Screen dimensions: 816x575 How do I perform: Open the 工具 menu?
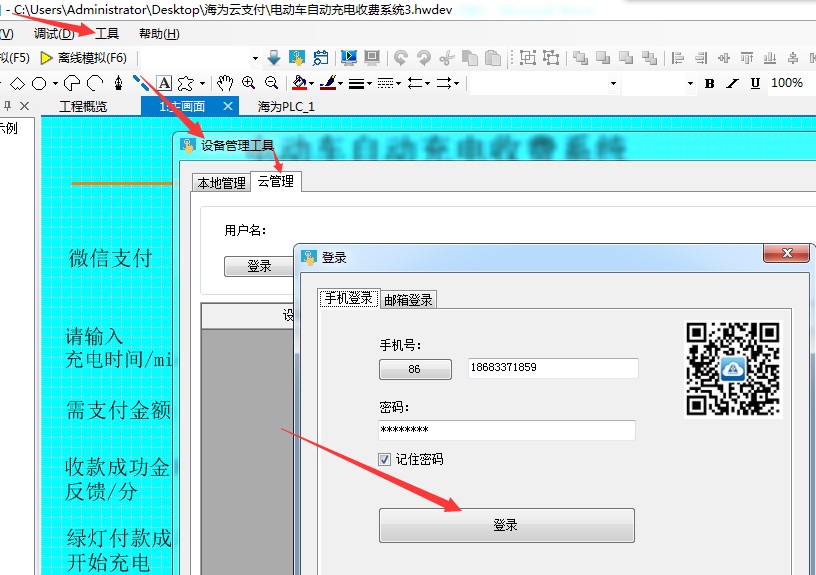click(x=107, y=34)
